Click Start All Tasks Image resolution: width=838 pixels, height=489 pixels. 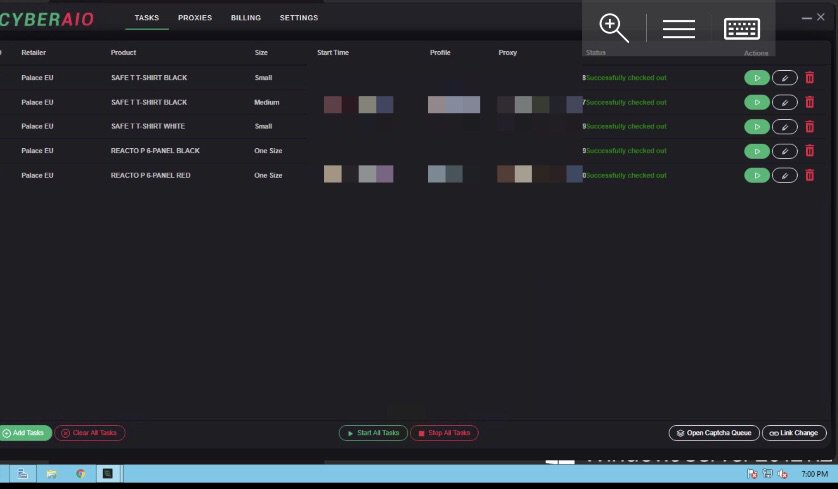click(x=373, y=433)
